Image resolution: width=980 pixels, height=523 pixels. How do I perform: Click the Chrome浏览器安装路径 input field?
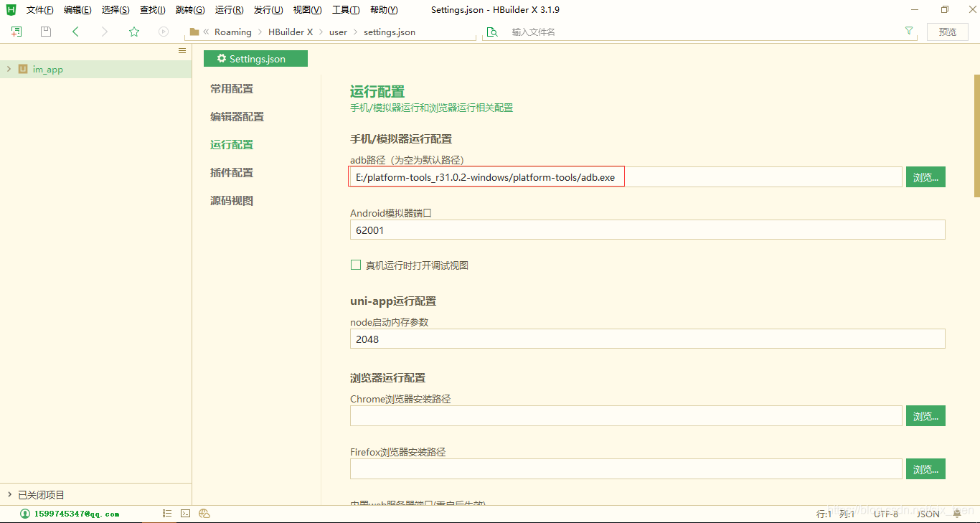point(626,416)
